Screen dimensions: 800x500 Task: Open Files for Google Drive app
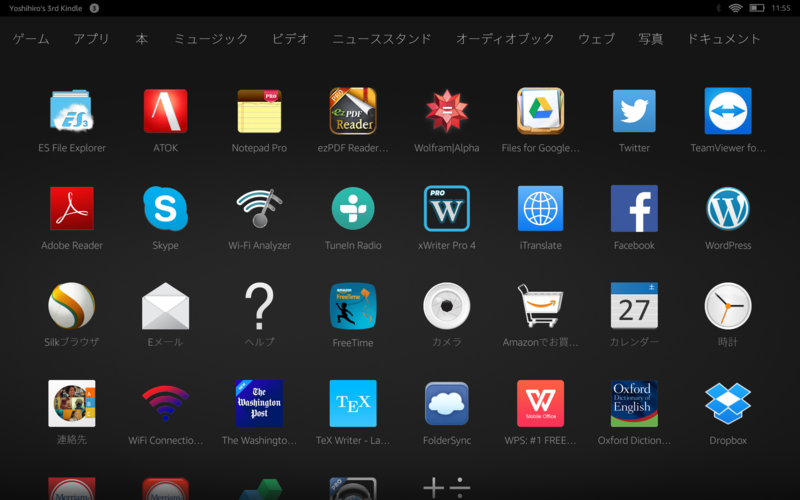540,111
